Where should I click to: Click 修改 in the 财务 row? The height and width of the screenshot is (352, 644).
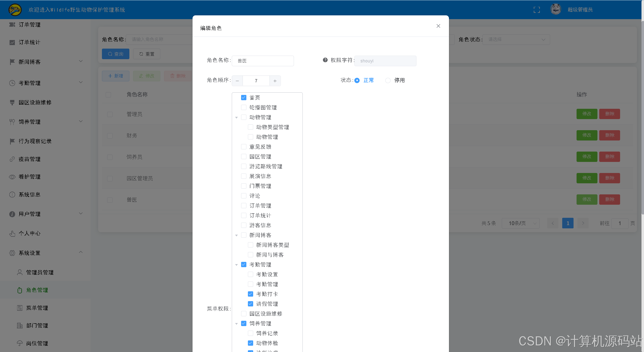click(x=587, y=135)
